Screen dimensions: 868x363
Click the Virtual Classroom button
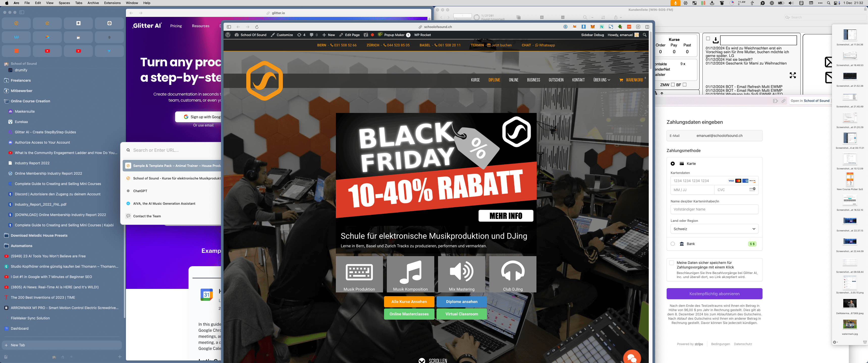coord(462,314)
